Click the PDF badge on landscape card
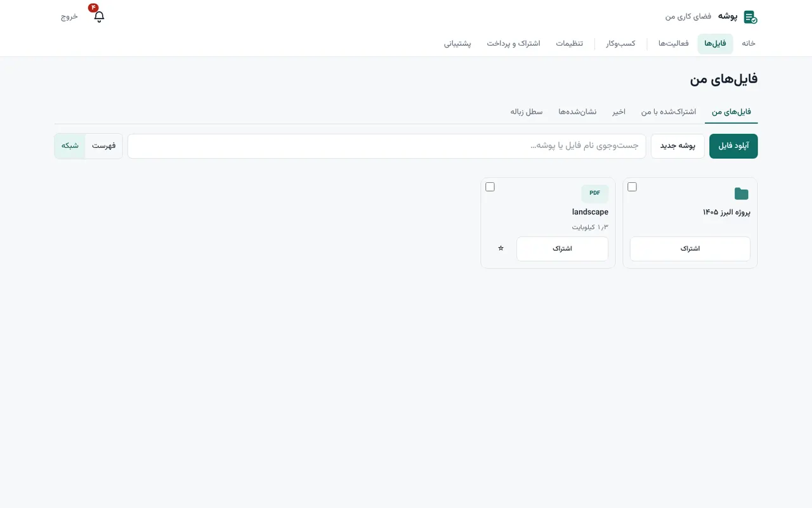This screenshot has height=508, width=812. [594, 193]
